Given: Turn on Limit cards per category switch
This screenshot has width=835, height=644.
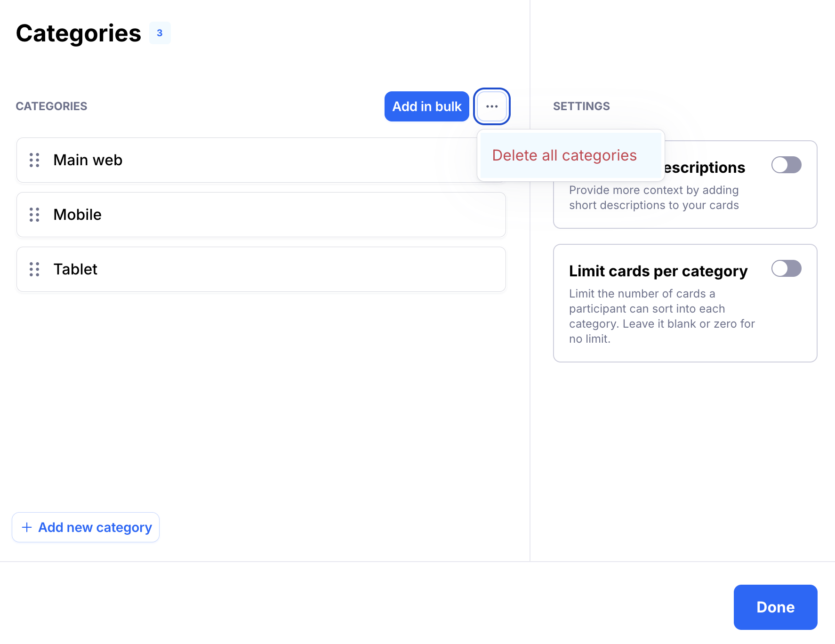Looking at the screenshot, I should (786, 268).
